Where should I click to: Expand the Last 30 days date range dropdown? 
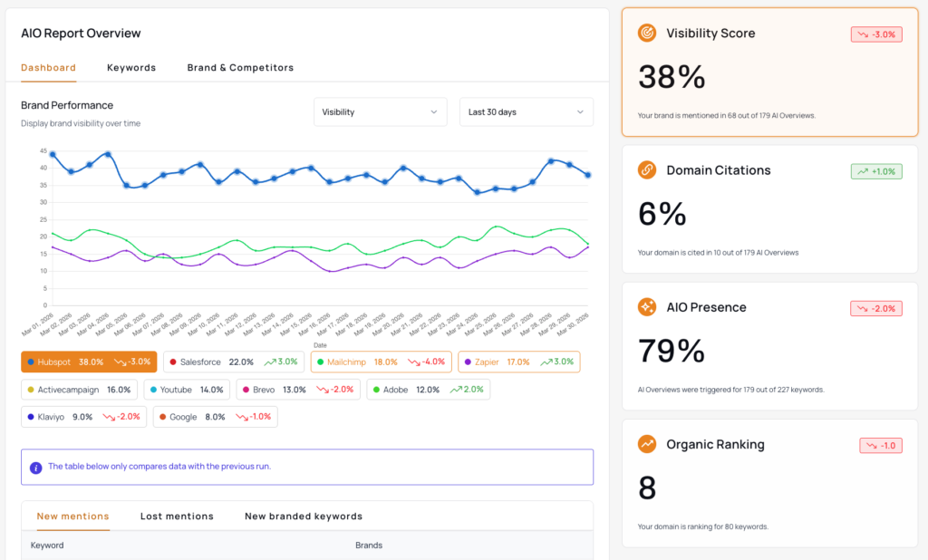click(526, 112)
